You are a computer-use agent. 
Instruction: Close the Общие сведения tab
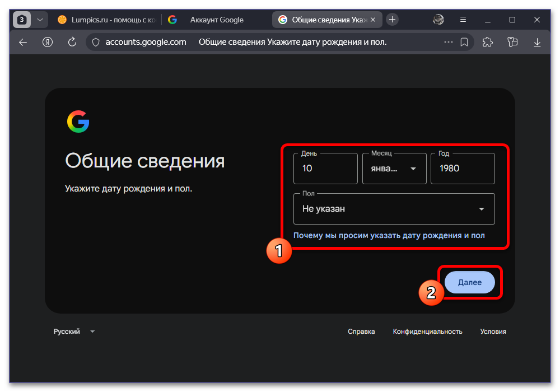pyautogui.click(x=373, y=20)
